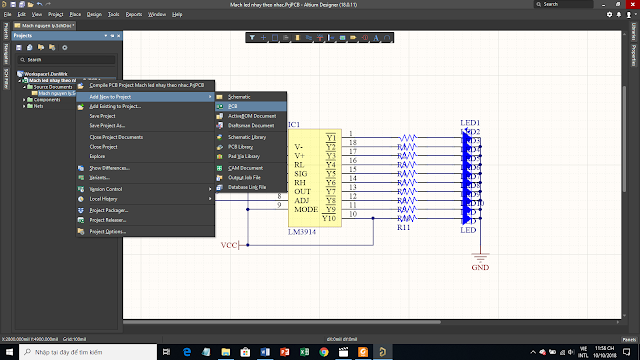The width and height of the screenshot is (640, 360).
Task: Click the red directive icon in the Active Bar
Action: tap(365, 38)
